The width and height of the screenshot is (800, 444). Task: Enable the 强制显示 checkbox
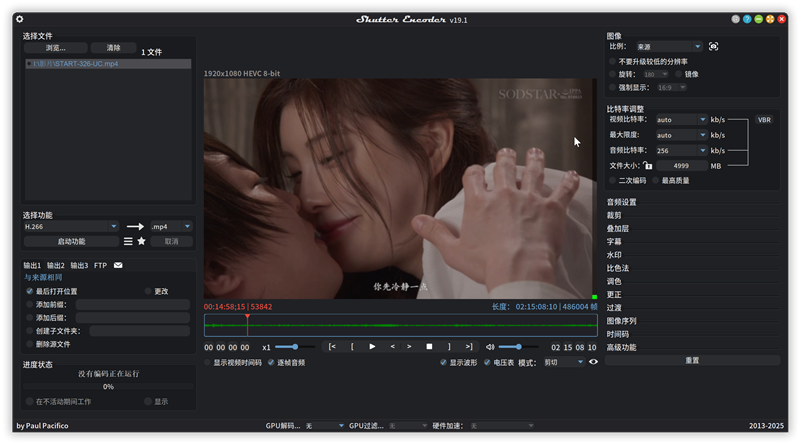613,87
